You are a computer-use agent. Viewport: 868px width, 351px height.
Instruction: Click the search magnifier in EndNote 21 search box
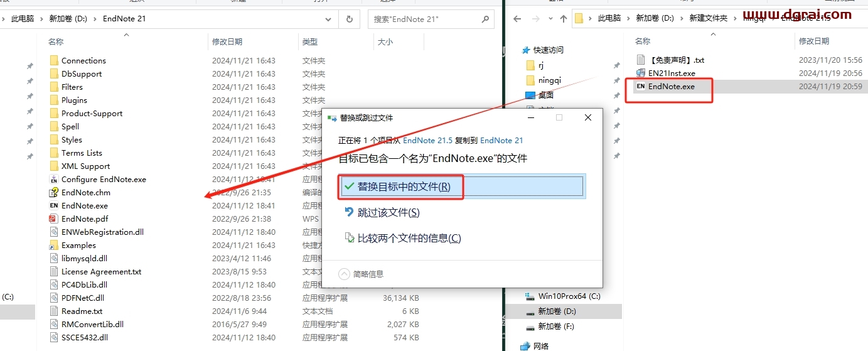coord(485,19)
